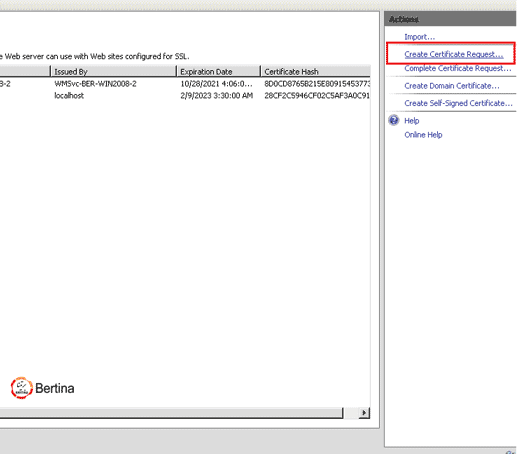The width and height of the screenshot is (518, 454).
Task: Open Online Help link
Action: coord(423,135)
